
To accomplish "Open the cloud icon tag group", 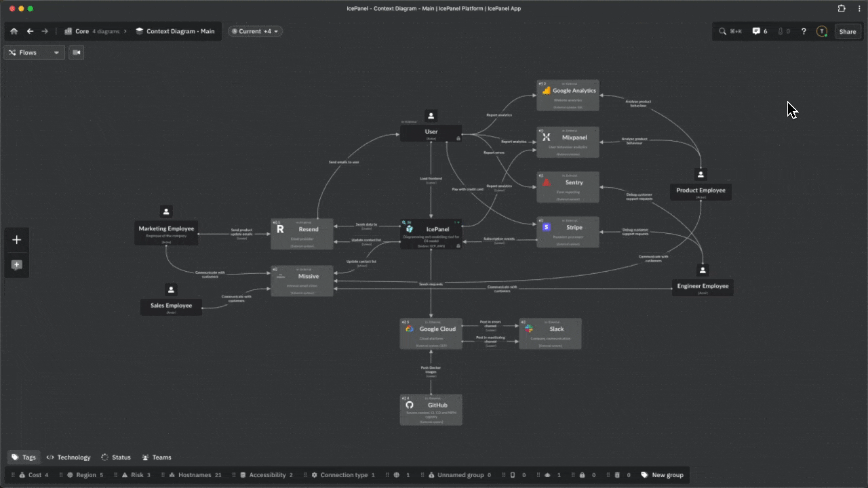I will pos(552,475).
